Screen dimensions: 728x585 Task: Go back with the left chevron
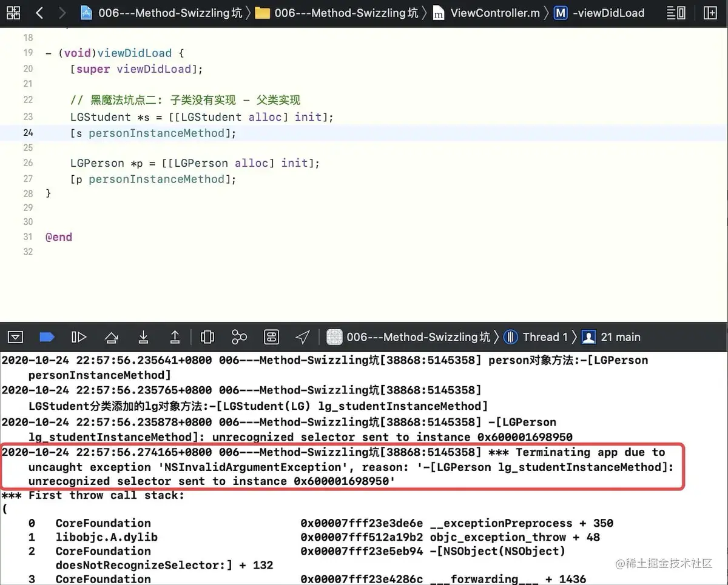39,12
